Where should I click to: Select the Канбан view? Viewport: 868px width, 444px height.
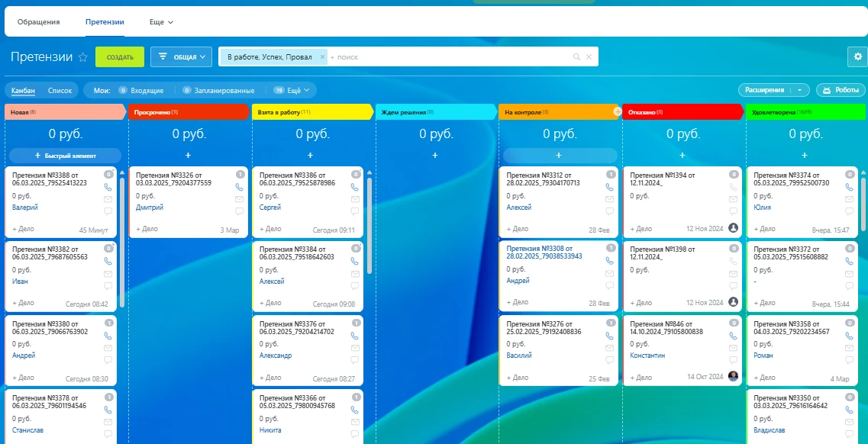click(23, 90)
